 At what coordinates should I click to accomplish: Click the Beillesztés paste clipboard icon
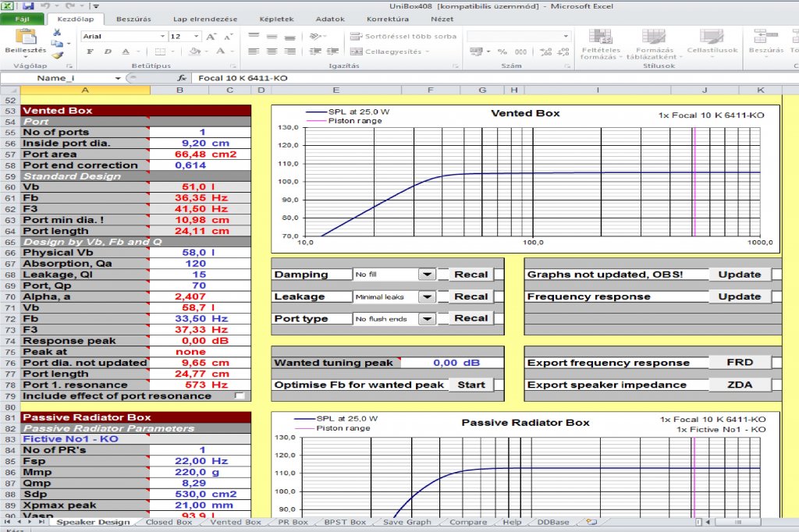coord(26,36)
